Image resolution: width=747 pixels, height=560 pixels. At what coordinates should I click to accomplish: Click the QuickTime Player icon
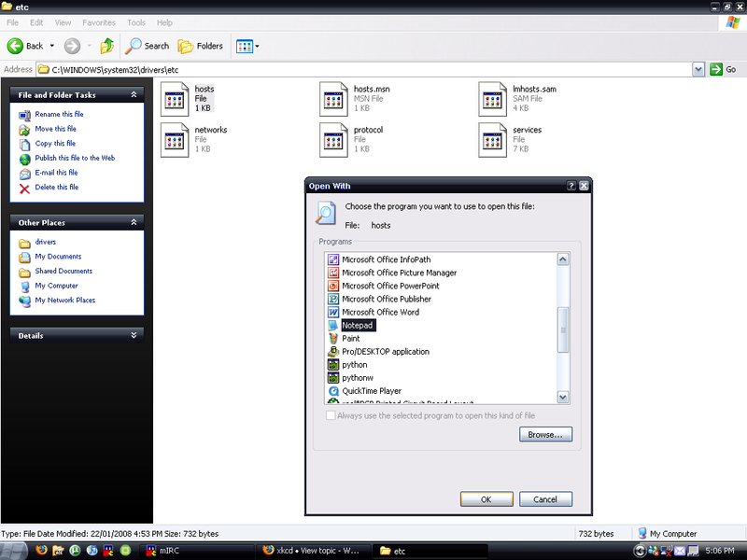pyautogui.click(x=333, y=391)
